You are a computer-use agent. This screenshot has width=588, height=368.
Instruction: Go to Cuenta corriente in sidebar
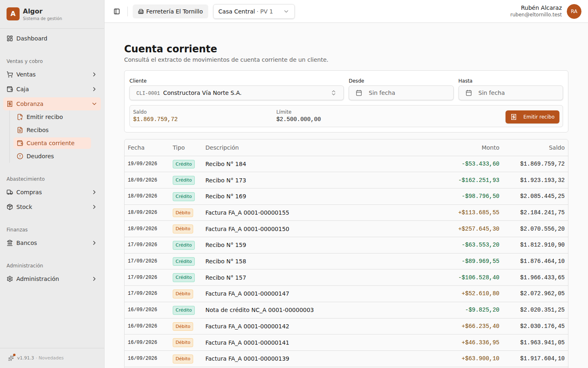click(x=53, y=143)
